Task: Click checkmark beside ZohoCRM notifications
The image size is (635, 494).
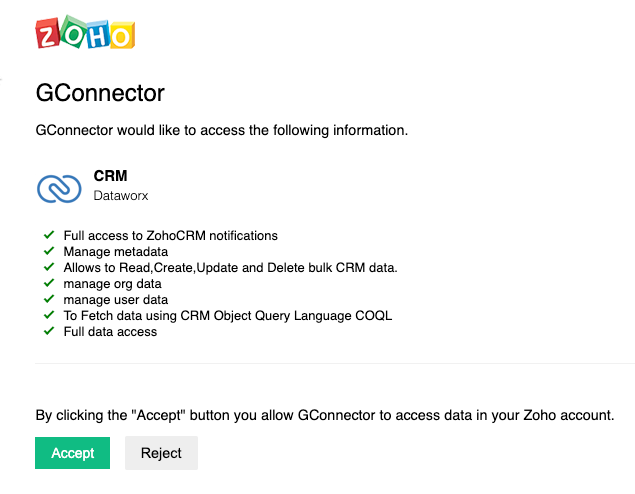Action: pos(49,235)
